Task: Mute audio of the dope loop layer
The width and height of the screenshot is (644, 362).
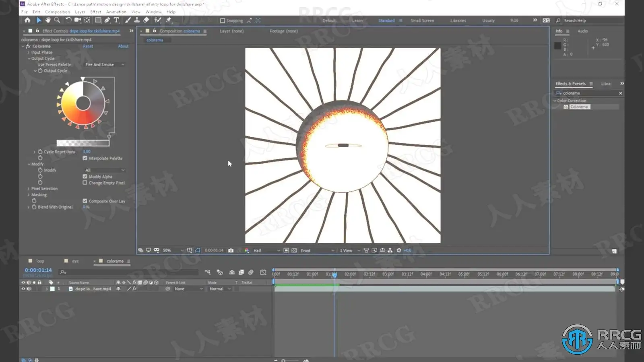Action: pyautogui.click(x=29, y=289)
